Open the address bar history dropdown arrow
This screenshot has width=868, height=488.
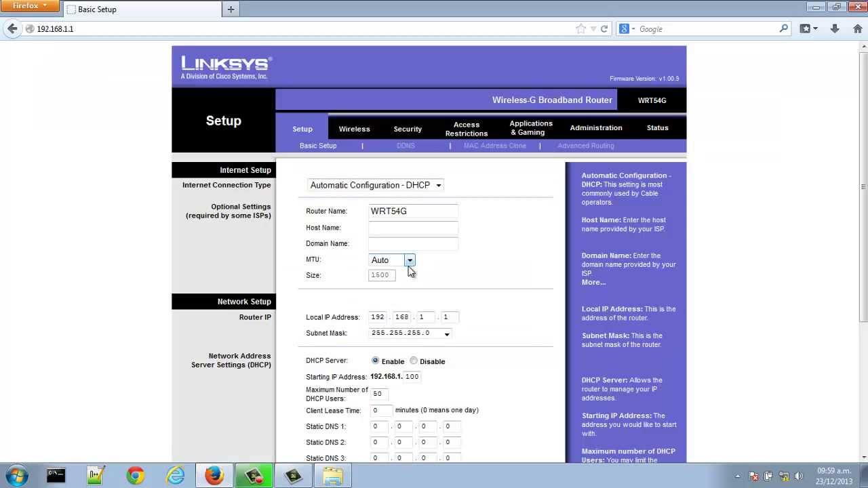(593, 29)
